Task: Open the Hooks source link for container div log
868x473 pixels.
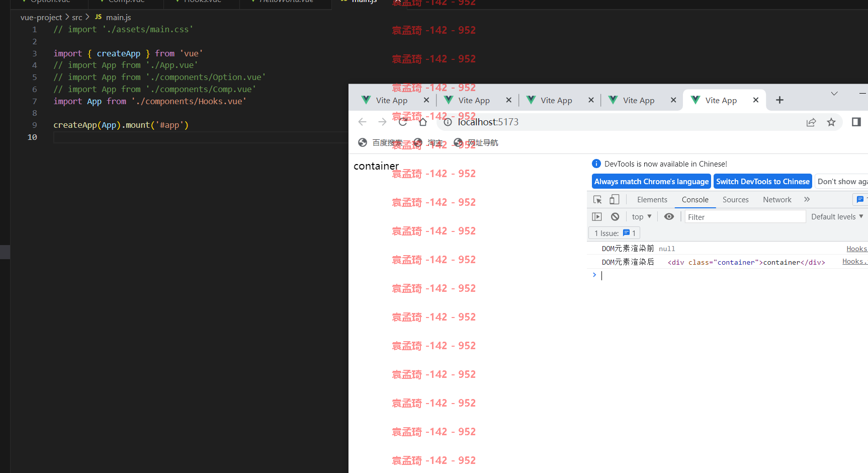Action: [854, 261]
